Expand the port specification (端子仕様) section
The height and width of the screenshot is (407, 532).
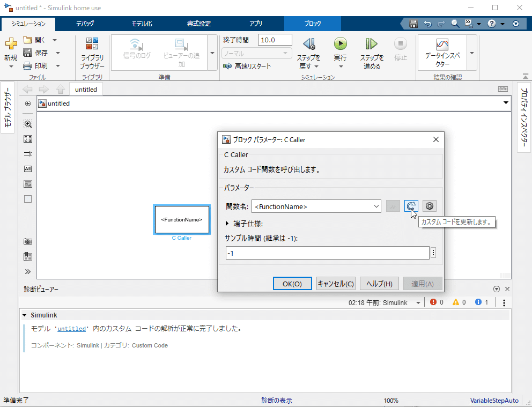pyautogui.click(x=227, y=224)
